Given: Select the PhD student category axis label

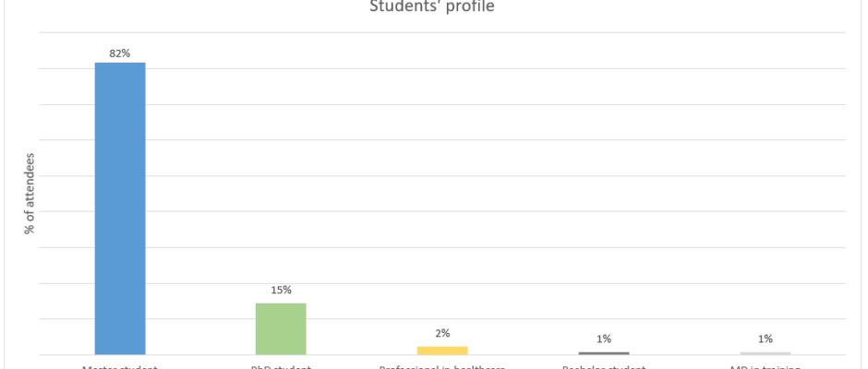Looking at the screenshot, I should pyautogui.click(x=281, y=366).
